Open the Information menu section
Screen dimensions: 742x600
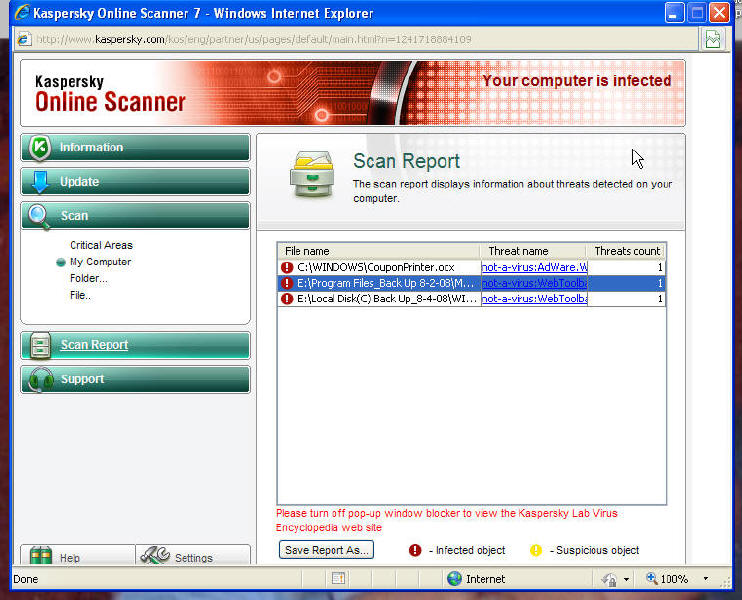tap(135, 148)
